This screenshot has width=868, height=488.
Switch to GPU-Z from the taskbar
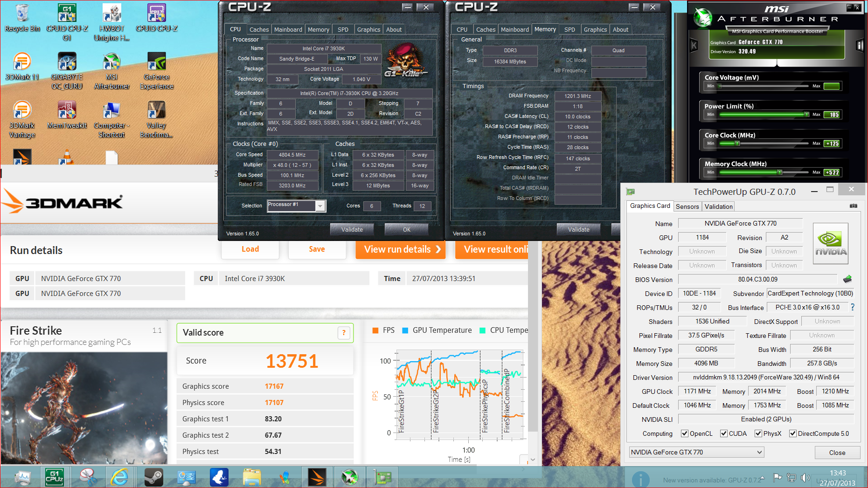point(383,477)
